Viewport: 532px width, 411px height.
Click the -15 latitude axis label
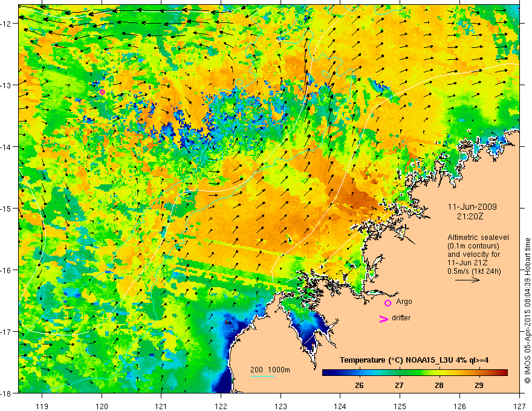[5, 208]
